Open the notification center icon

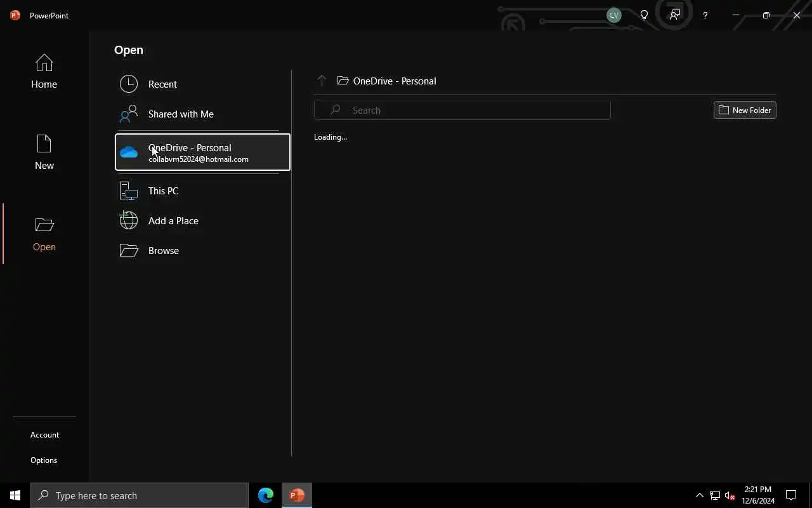point(791,495)
